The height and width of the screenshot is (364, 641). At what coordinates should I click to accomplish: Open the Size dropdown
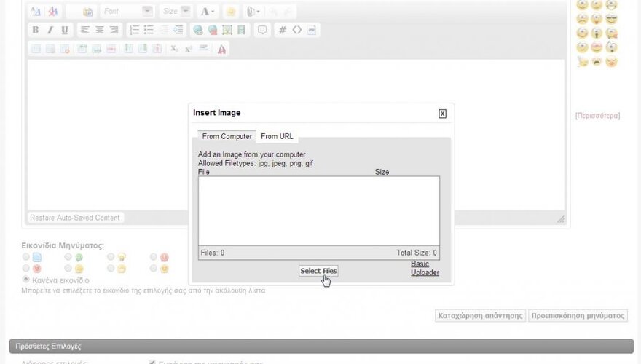tap(176, 12)
